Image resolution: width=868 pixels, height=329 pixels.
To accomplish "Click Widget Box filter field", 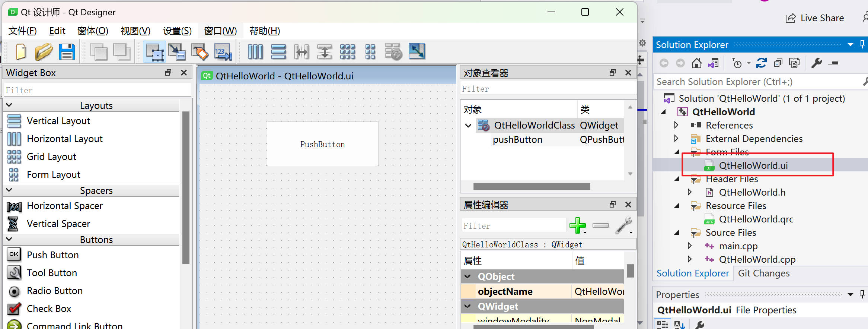I will [x=98, y=90].
